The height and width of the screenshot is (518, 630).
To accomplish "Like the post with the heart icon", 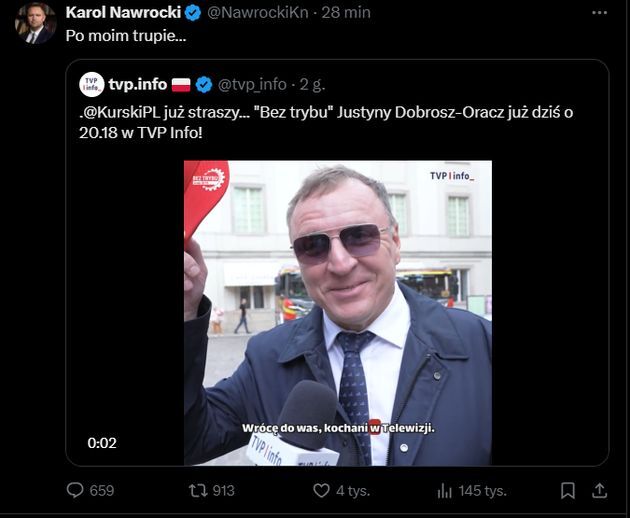I will click(x=321, y=491).
